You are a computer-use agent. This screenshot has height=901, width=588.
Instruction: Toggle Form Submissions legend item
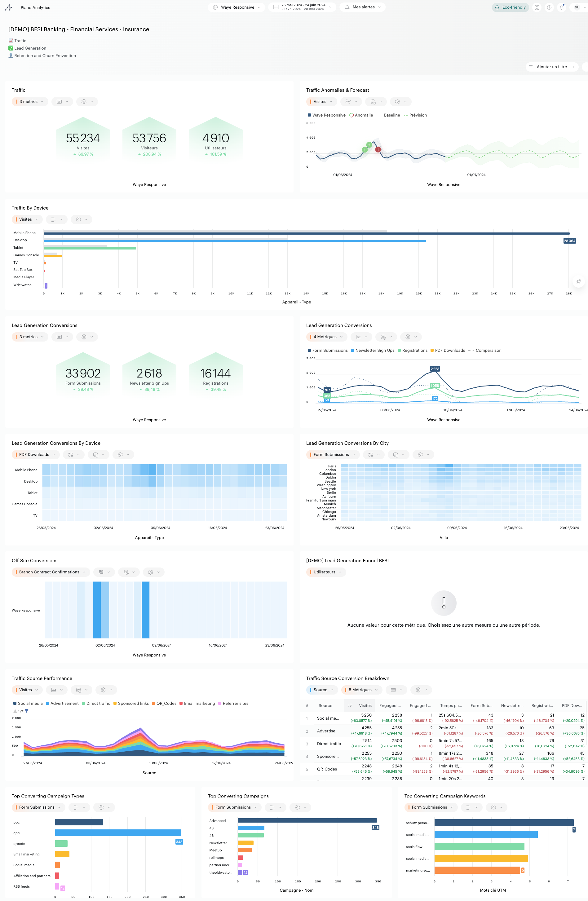[328, 351]
